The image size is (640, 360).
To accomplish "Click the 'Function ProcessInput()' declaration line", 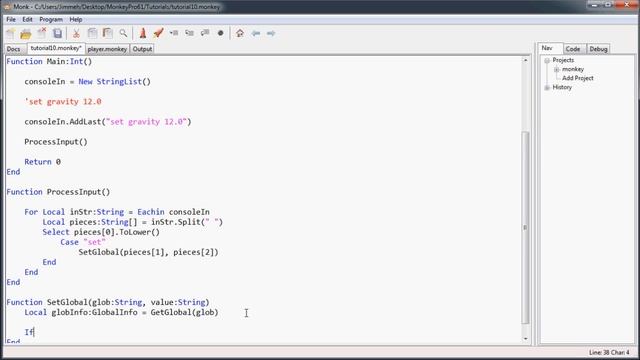I will click(x=58, y=192).
